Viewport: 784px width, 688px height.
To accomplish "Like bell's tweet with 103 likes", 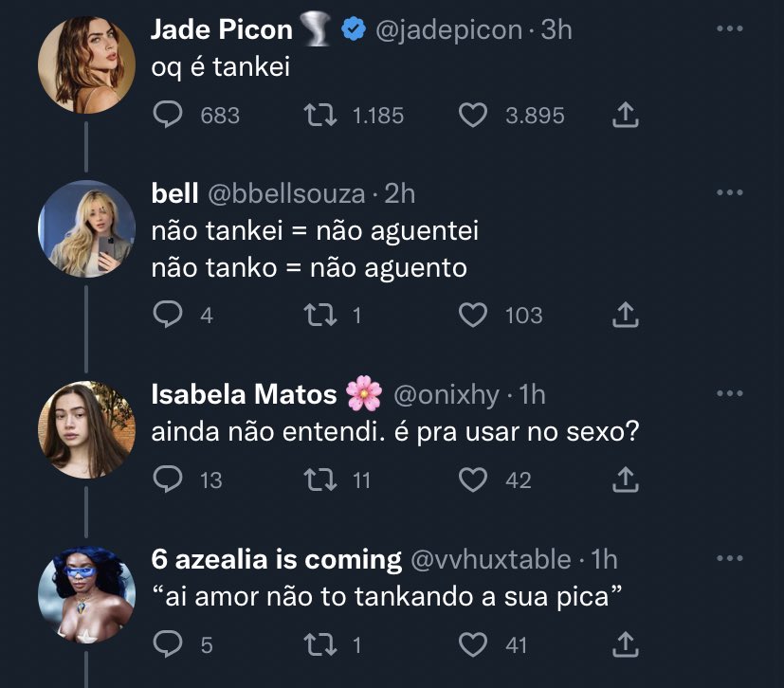I will click(472, 315).
